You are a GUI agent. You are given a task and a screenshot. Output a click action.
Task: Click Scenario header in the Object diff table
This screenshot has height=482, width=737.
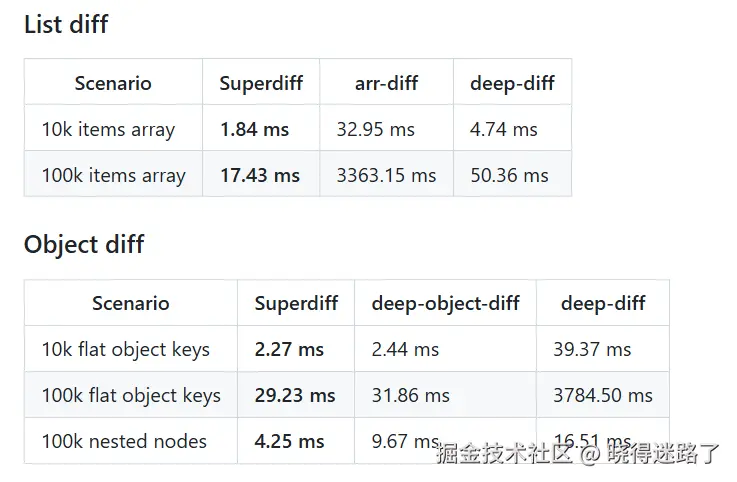[x=130, y=303]
